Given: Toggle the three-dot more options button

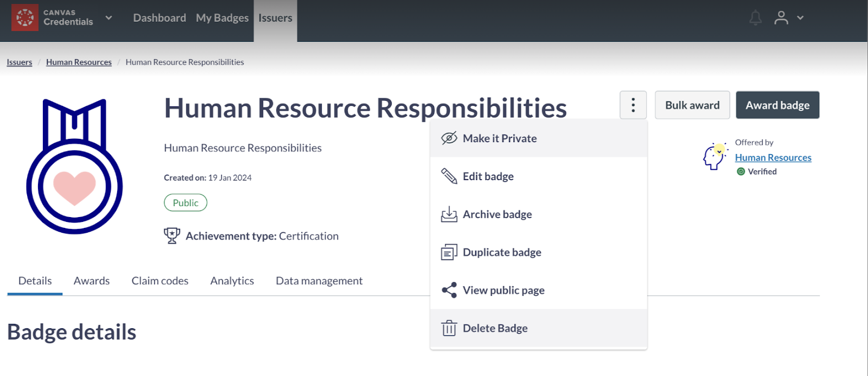Looking at the screenshot, I should click(x=633, y=105).
